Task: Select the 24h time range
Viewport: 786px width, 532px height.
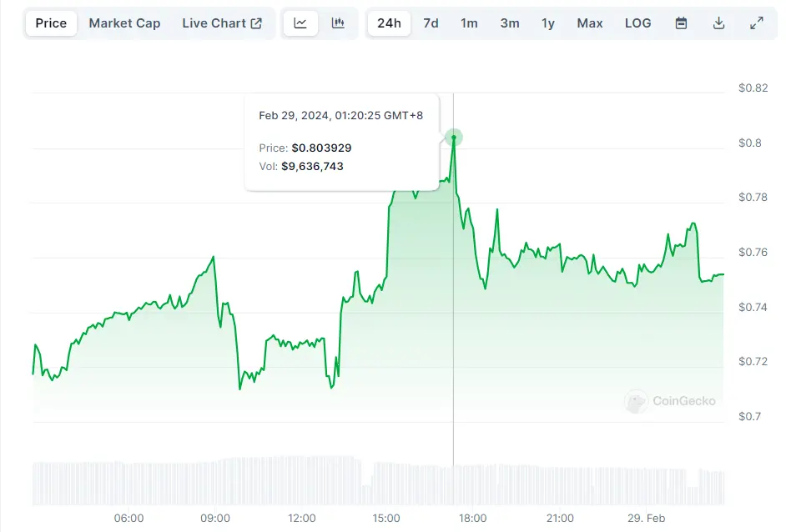Action: 389,23
